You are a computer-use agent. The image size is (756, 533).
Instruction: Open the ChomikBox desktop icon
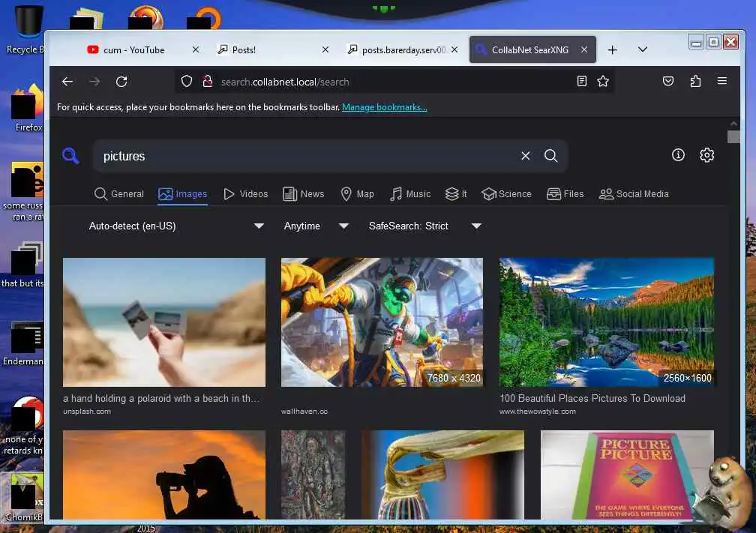(x=24, y=497)
